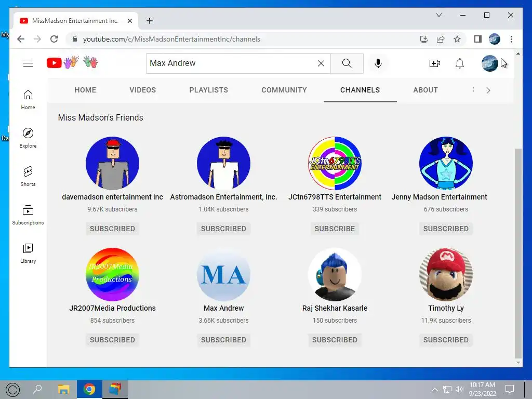Switch to the HOME channel tab
Viewport: 532px width, 399px height.
point(85,90)
